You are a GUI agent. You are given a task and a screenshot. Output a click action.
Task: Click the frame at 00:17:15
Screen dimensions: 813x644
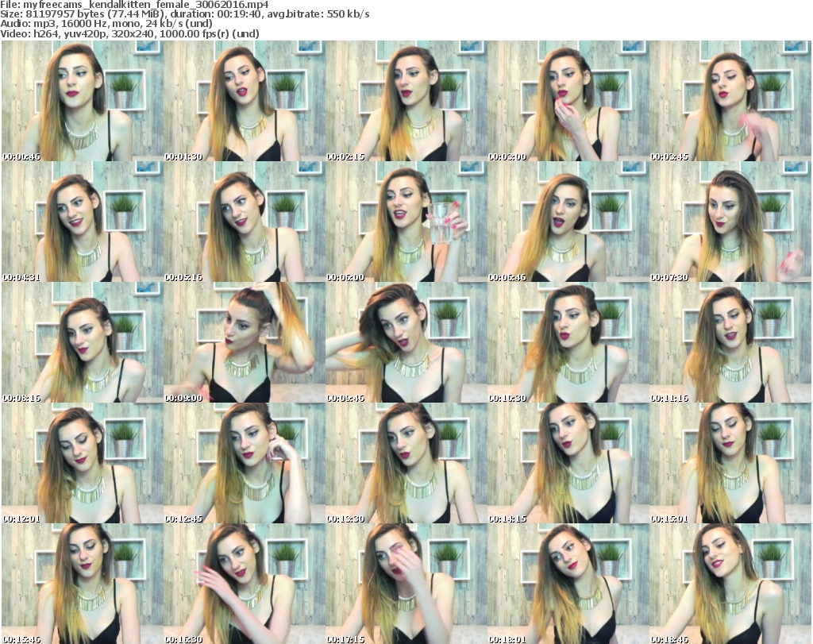[406, 584]
